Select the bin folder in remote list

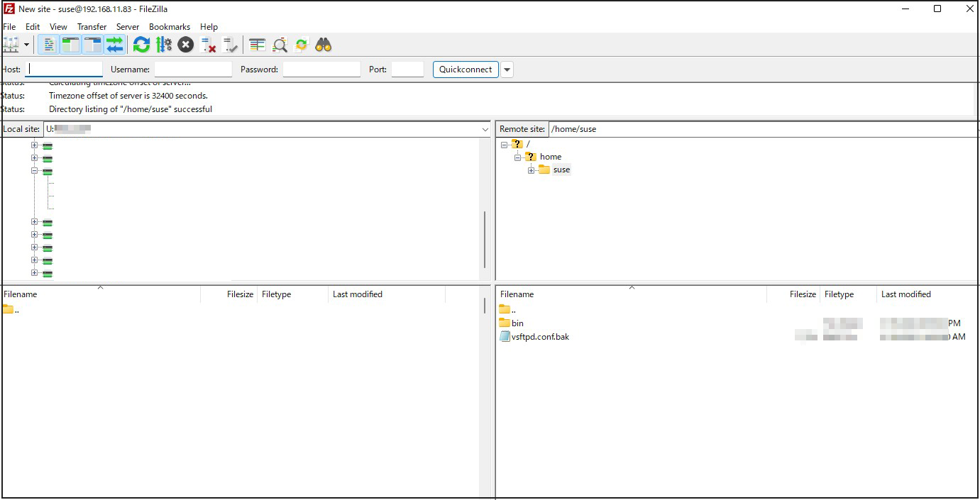(x=518, y=323)
